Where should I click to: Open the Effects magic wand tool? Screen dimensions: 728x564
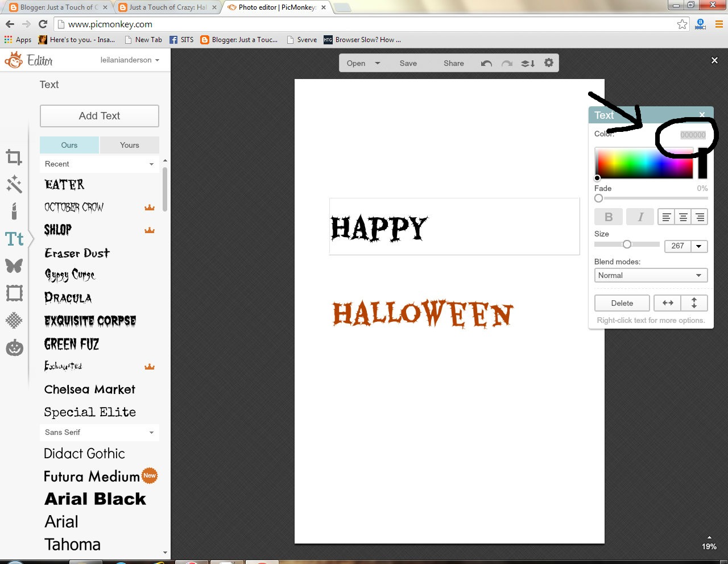[14, 184]
